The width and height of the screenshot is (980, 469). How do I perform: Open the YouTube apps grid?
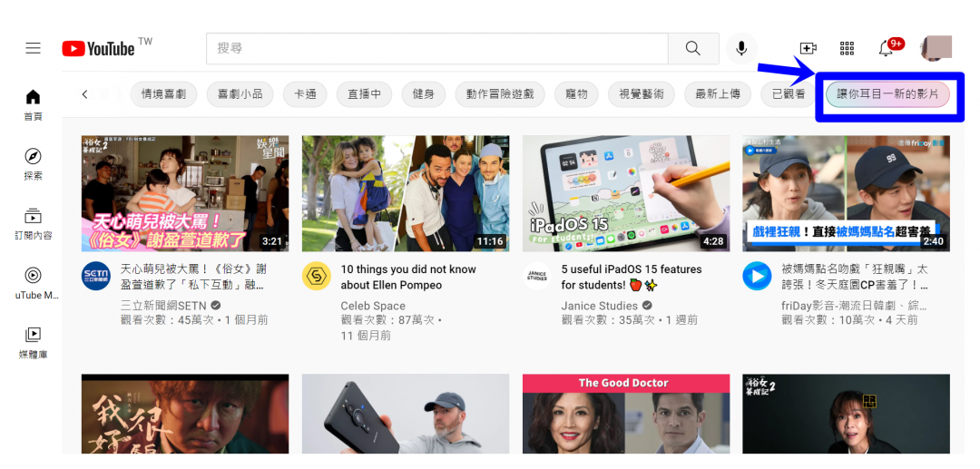click(847, 48)
